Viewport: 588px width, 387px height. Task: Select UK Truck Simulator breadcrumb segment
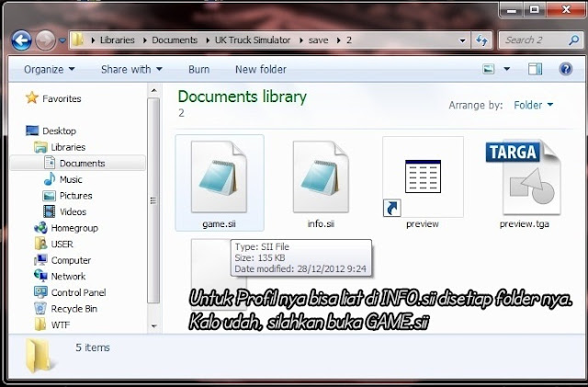coord(253,40)
